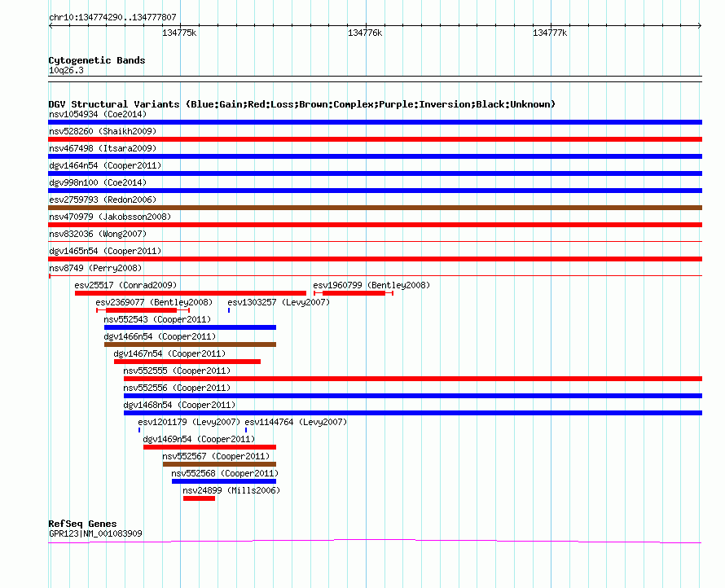Open the nsv552568 (Cooper2011) label
Screen dimensions: 725x588
225,473
